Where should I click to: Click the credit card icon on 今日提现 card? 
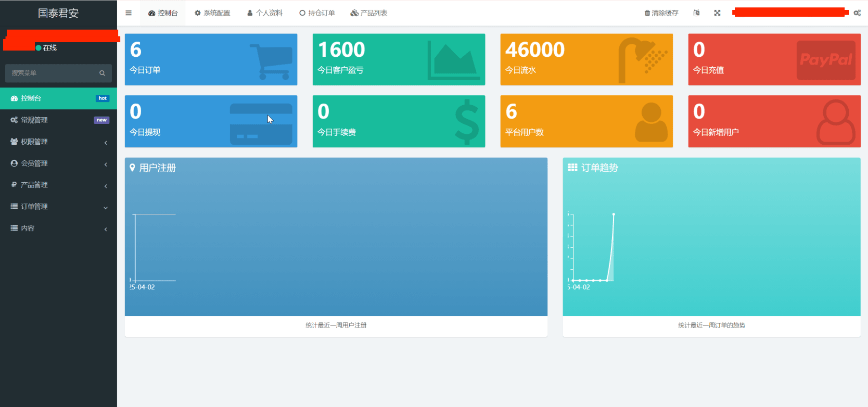pyautogui.click(x=261, y=124)
